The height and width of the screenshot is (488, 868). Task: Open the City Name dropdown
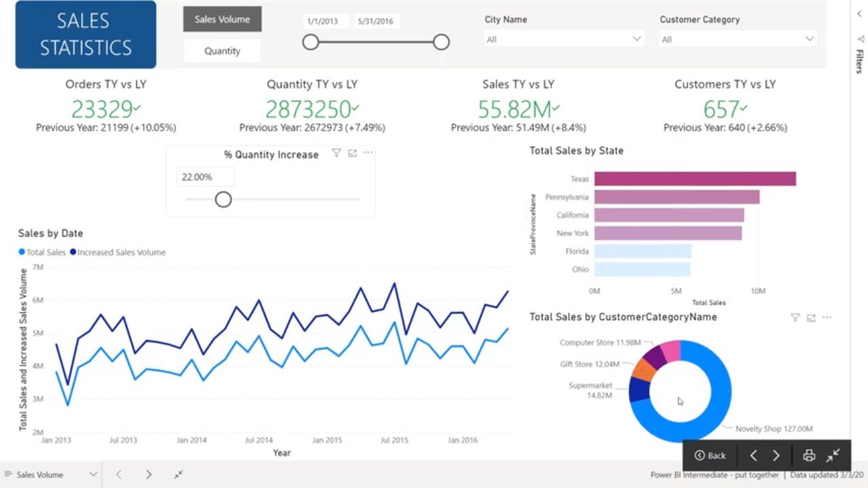point(563,39)
